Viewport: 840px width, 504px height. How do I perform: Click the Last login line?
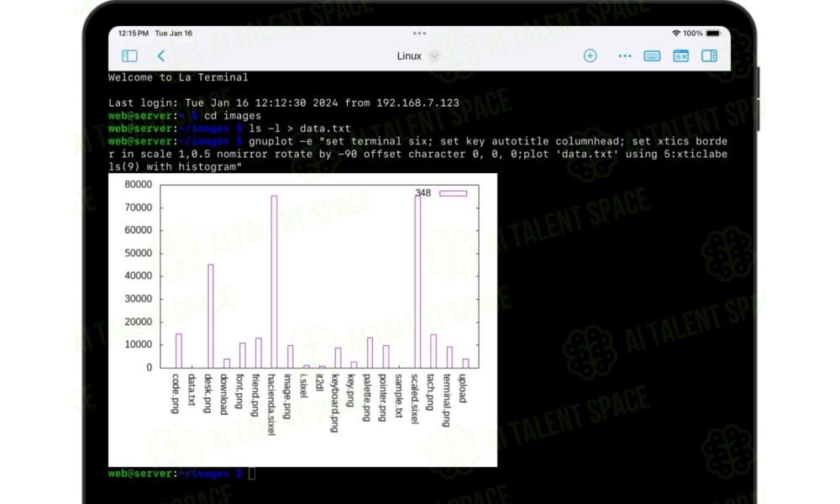tap(283, 102)
